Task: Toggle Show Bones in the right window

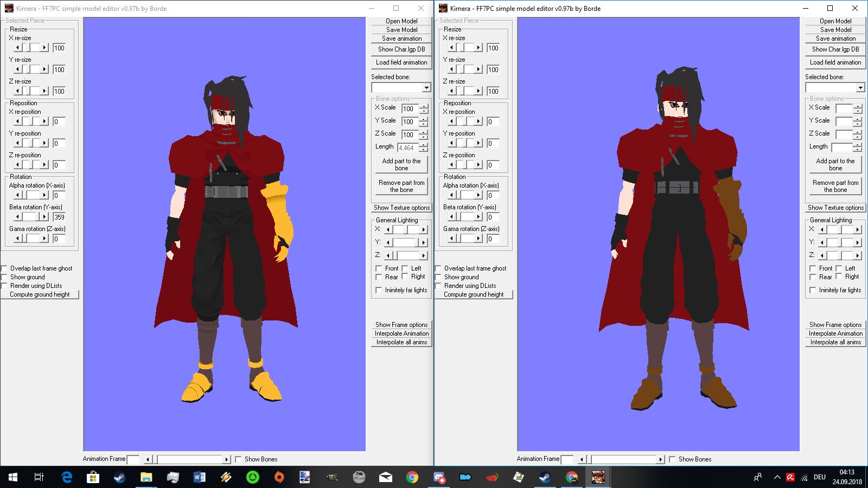Action: click(x=672, y=459)
